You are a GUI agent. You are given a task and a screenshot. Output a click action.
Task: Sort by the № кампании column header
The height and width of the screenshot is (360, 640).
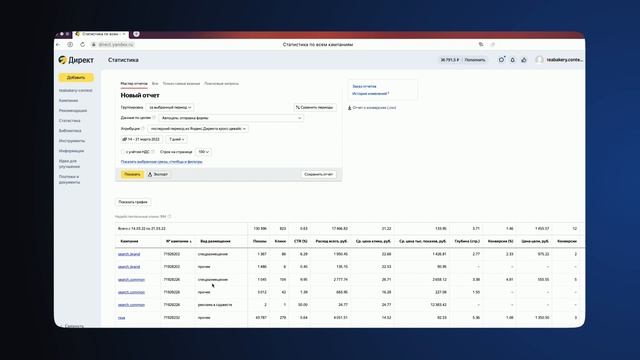pos(179,242)
